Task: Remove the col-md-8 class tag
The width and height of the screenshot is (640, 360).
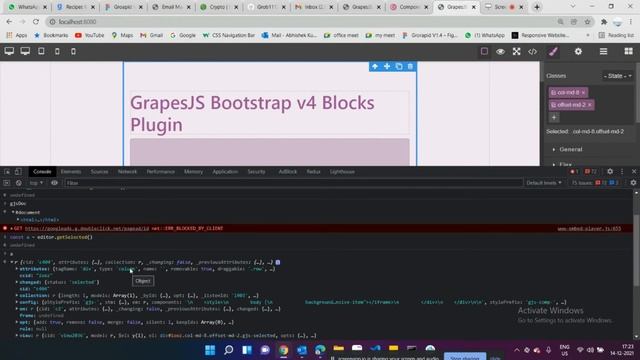Action: click(583, 93)
